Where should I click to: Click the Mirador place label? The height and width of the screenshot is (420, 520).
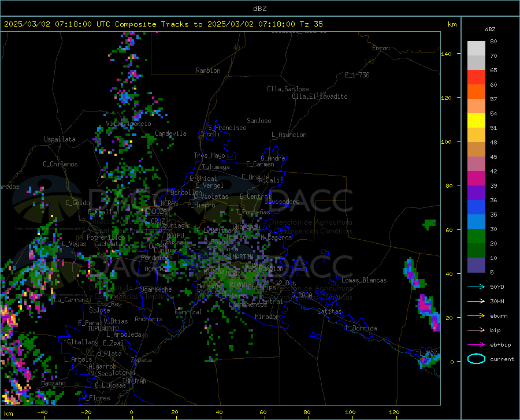pos(267,317)
